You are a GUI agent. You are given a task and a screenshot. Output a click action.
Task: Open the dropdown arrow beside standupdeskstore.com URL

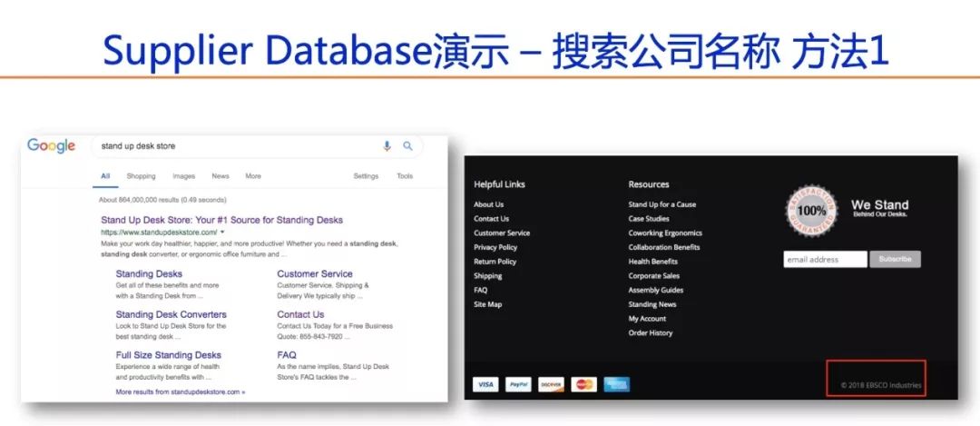click(x=222, y=233)
